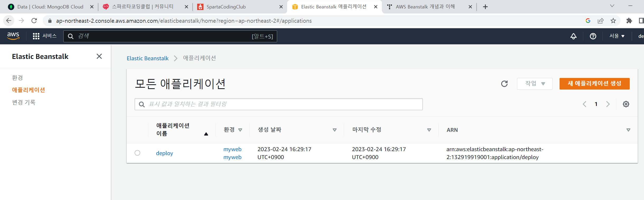Click the filter search magnifier icon
644x200 pixels.
[x=142, y=104]
